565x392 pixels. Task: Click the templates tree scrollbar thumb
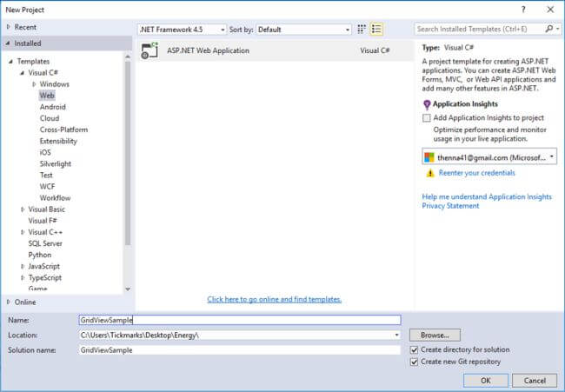tap(128, 153)
